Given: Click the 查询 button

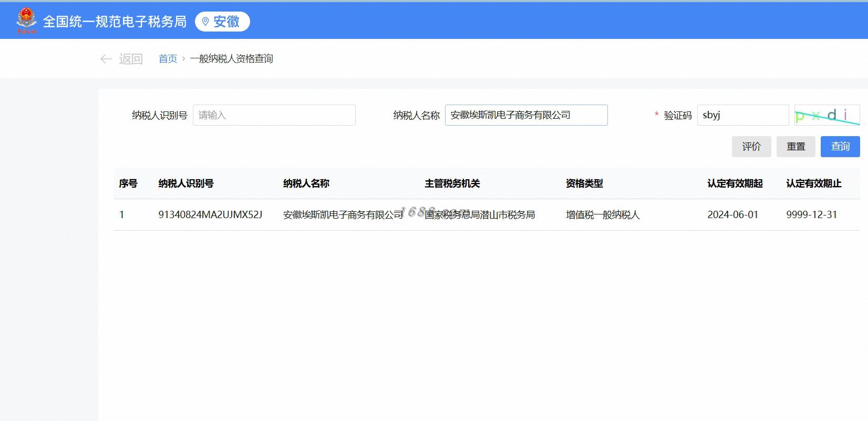Looking at the screenshot, I should click(x=840, y=147).
